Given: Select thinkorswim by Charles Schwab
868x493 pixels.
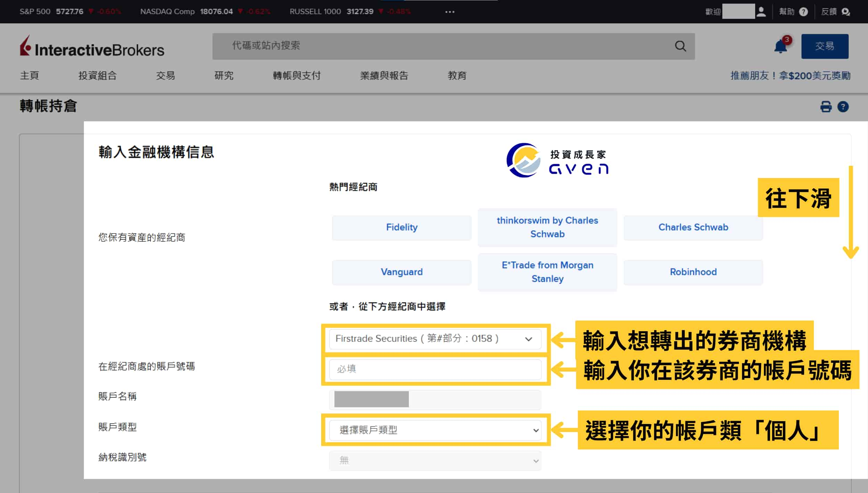Looking at the screenshot, I should pyautogui.click(x=547, y=227).
